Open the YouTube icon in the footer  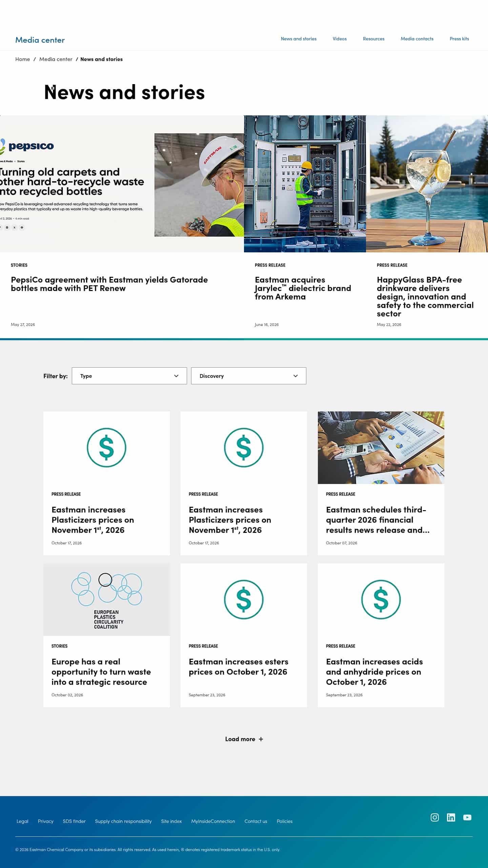click(467, 817)
